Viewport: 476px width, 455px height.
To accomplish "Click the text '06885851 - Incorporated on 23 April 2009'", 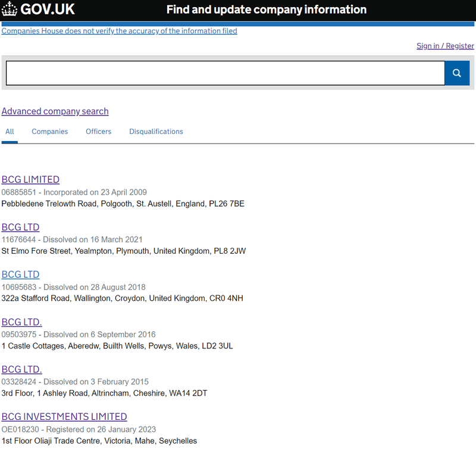I will point(74,192).
